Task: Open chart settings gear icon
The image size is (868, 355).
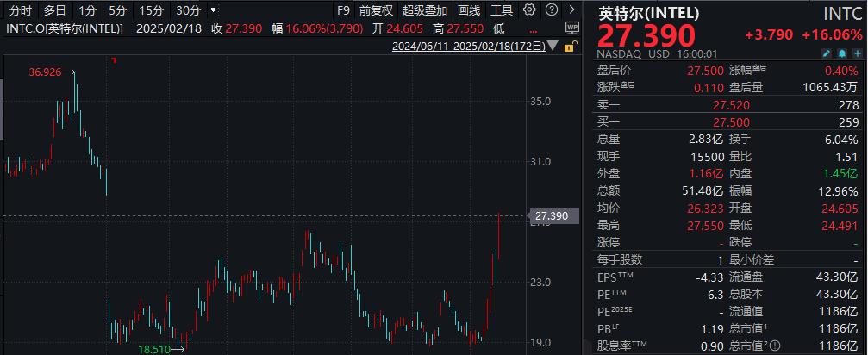Action: (530, 9)
